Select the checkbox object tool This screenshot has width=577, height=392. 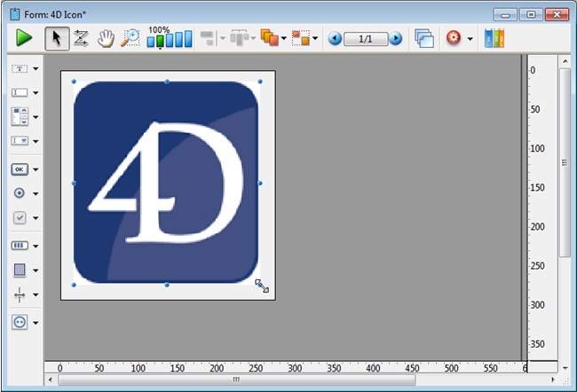pyautogui.click(x=20, y=217)
